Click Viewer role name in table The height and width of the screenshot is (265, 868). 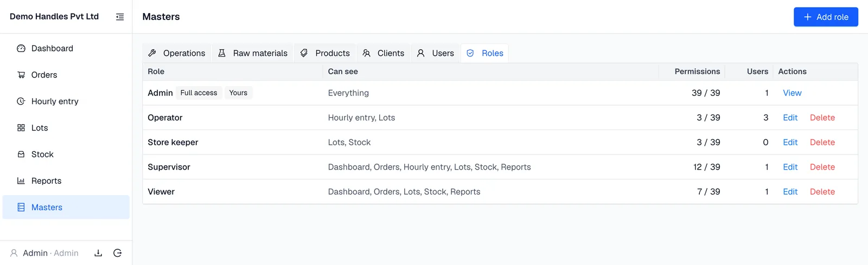161,192
